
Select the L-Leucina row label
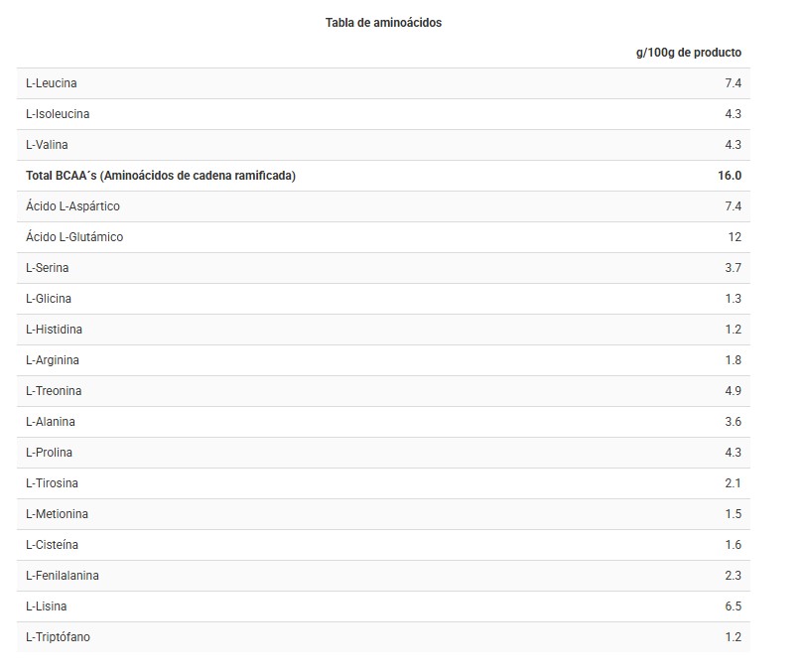pyautogui.click(x=52, y=83)
